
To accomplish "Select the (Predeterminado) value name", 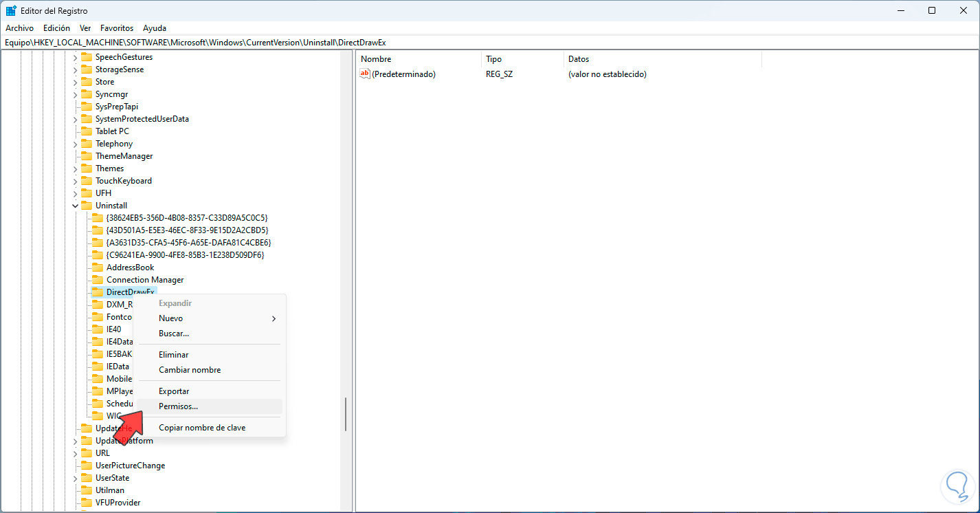I will click(x=403, y=74).
